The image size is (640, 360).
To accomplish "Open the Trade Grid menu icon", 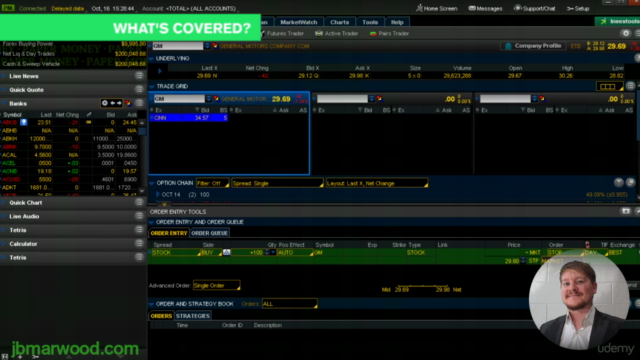I will point(631,86).
